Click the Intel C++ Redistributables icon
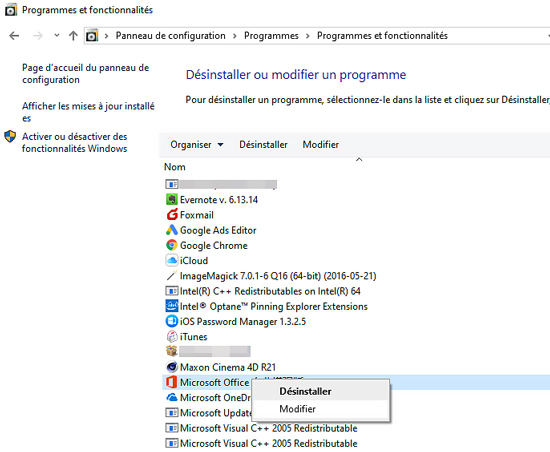The height and width of the screenshot is (452, 550). tap(172, 291)
